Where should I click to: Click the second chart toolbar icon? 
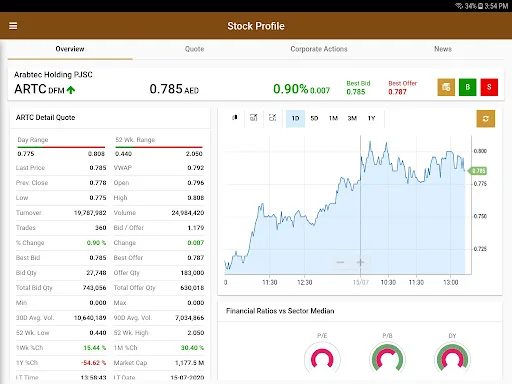(x=254, y=118)
